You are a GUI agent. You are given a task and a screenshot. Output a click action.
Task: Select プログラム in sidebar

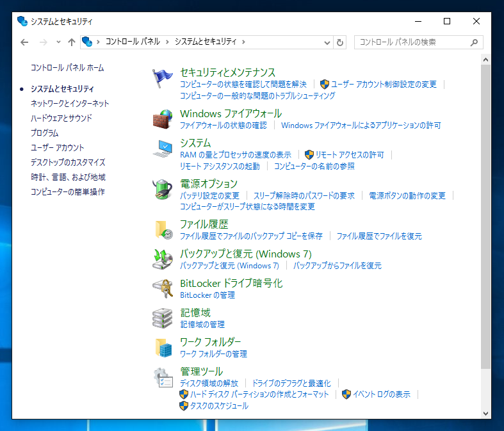point(44,133)
